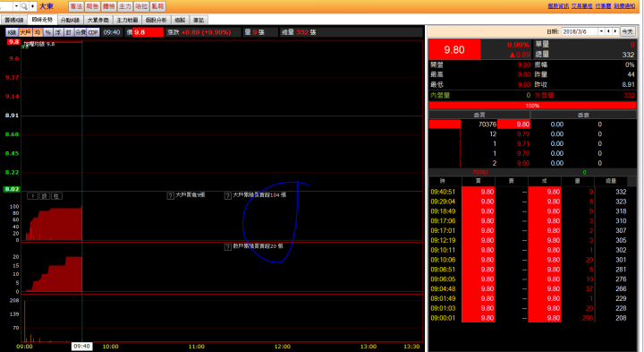
Task: Click the ? icon beside 散戶累積買賣超20張
Action: pyautogui.click(x=228, y=247)
